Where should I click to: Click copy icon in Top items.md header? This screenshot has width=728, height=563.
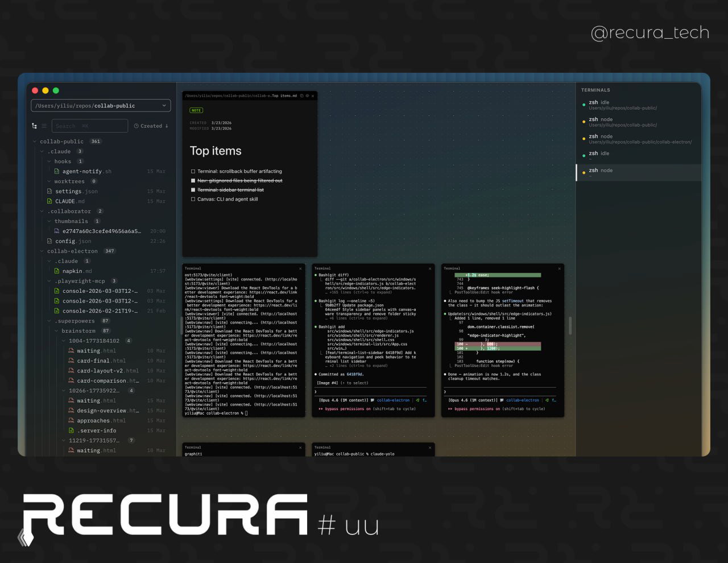[x=302, y=96]
